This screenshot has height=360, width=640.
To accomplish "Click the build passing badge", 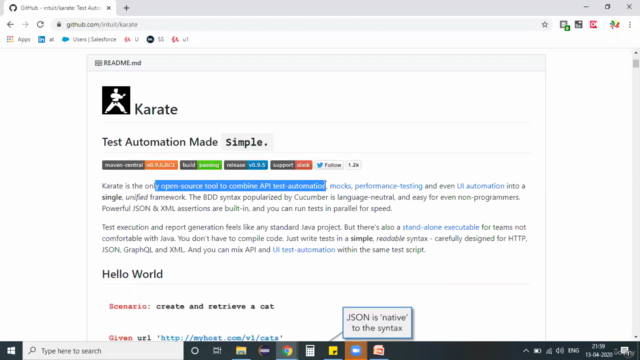I will 201,165.
